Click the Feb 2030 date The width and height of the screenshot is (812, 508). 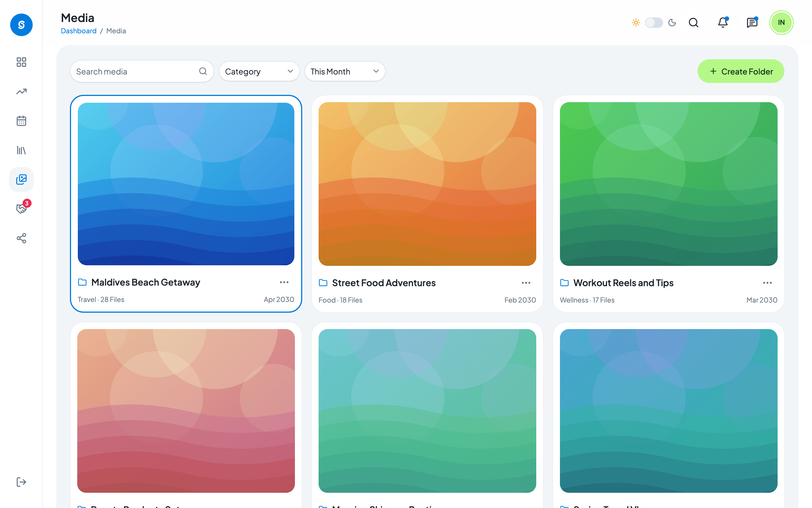pos(520,300)
